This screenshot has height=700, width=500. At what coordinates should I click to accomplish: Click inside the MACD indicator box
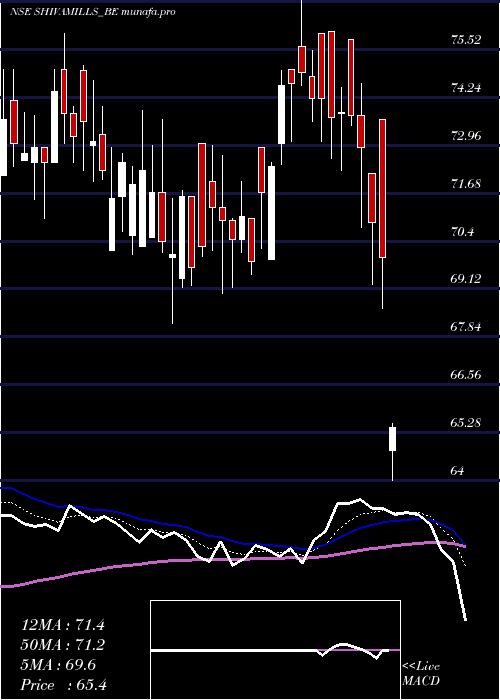275,650
